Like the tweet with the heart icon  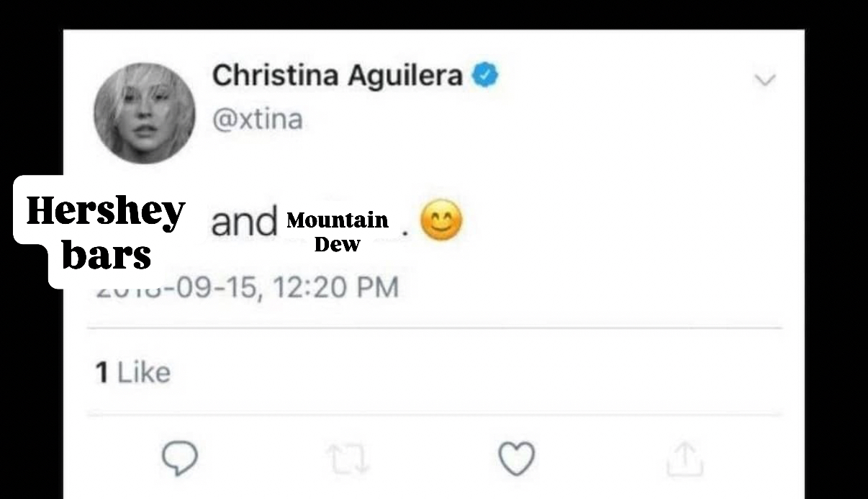coord(517,459)
